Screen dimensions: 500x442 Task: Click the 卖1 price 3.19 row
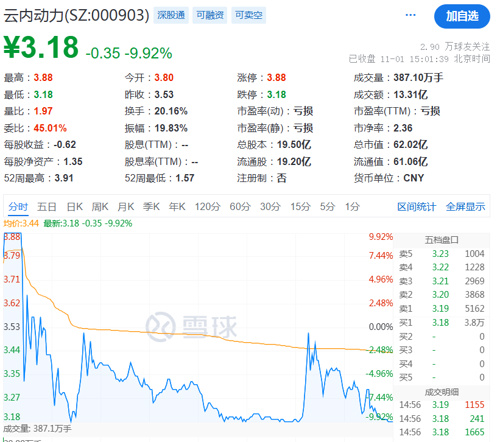click(x=442, y=309)
